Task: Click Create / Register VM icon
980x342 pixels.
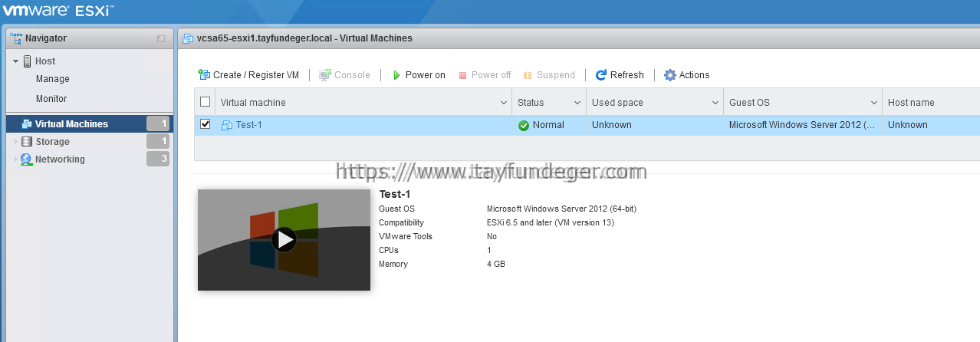Action: 204,74
